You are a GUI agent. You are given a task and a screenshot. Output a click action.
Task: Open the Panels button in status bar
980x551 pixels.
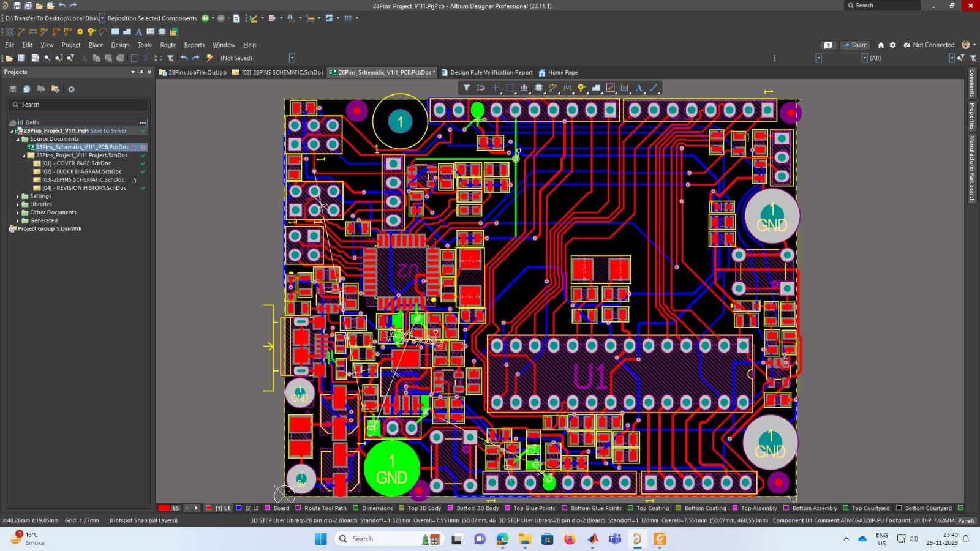966,521
